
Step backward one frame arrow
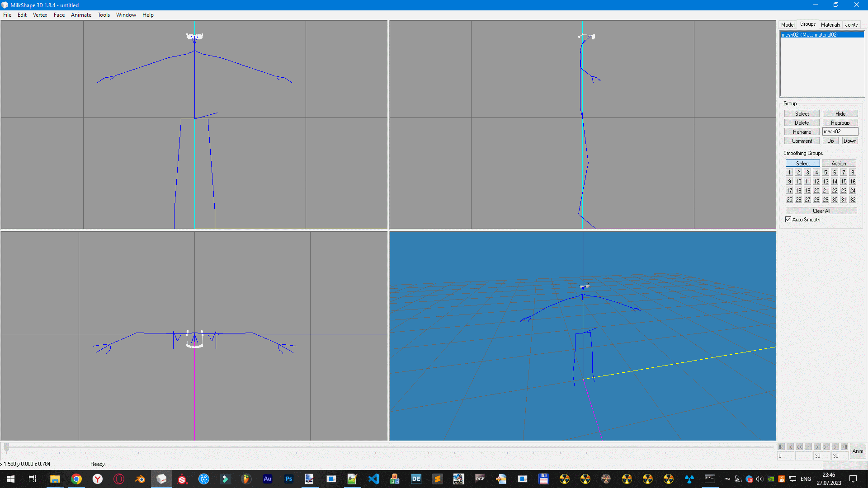point(808,446)
